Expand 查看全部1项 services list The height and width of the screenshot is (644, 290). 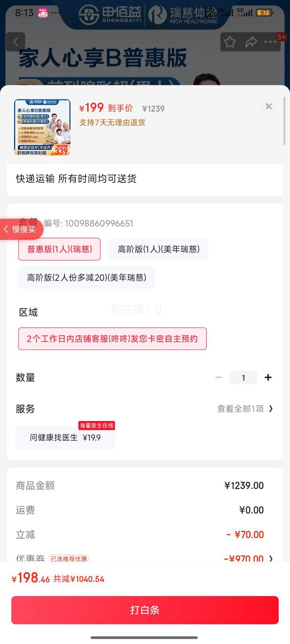(245, 409)
